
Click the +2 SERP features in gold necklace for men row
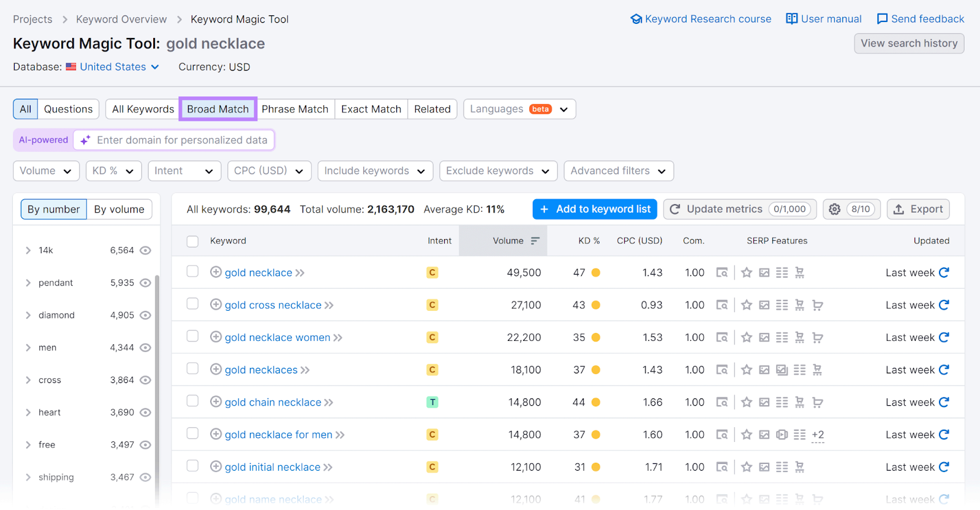[818, 435]
